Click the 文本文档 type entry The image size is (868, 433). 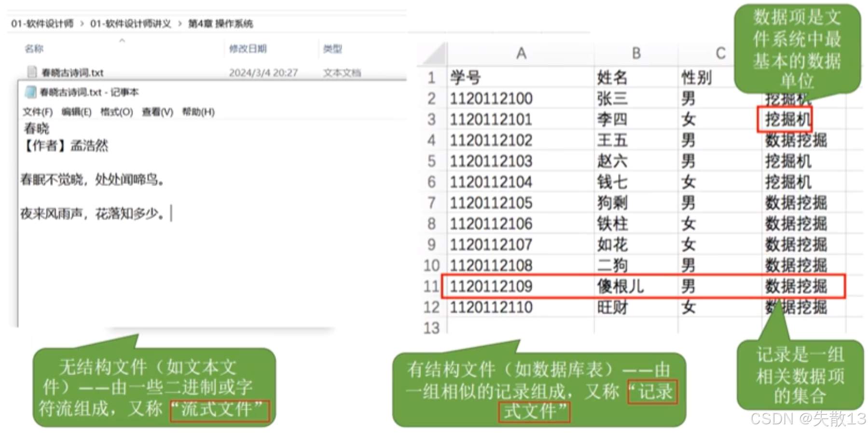click(x=342, y=72)
